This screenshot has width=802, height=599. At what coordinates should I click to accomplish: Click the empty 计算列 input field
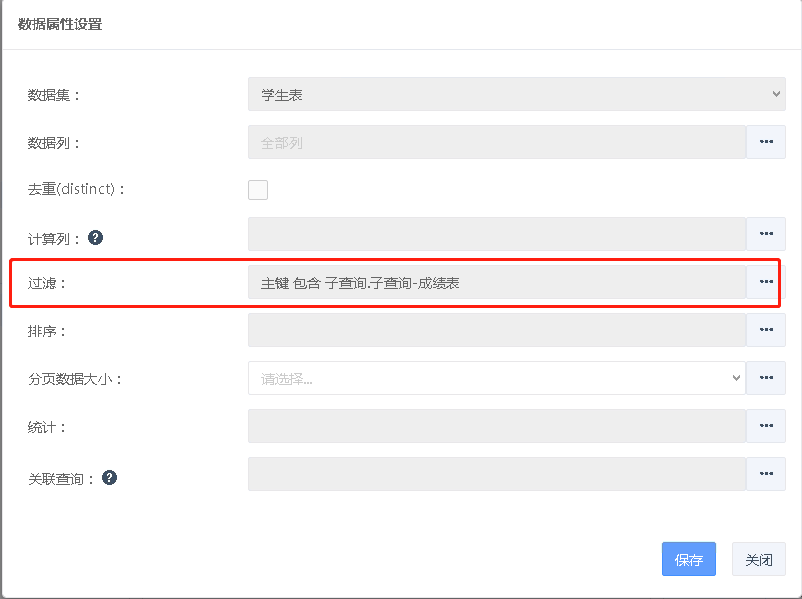(496, 234)
